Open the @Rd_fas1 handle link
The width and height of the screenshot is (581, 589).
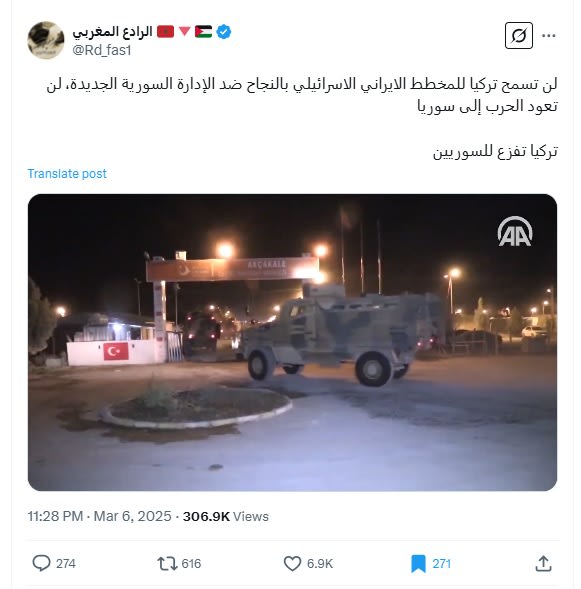pyautogui.click(x=101, y=50)
